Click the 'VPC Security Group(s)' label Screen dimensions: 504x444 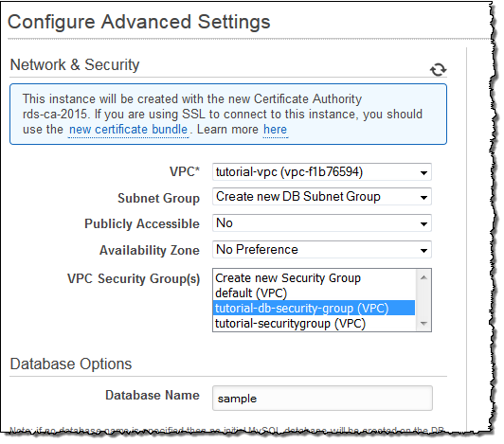pyautogui.click(x=134, y=278)
